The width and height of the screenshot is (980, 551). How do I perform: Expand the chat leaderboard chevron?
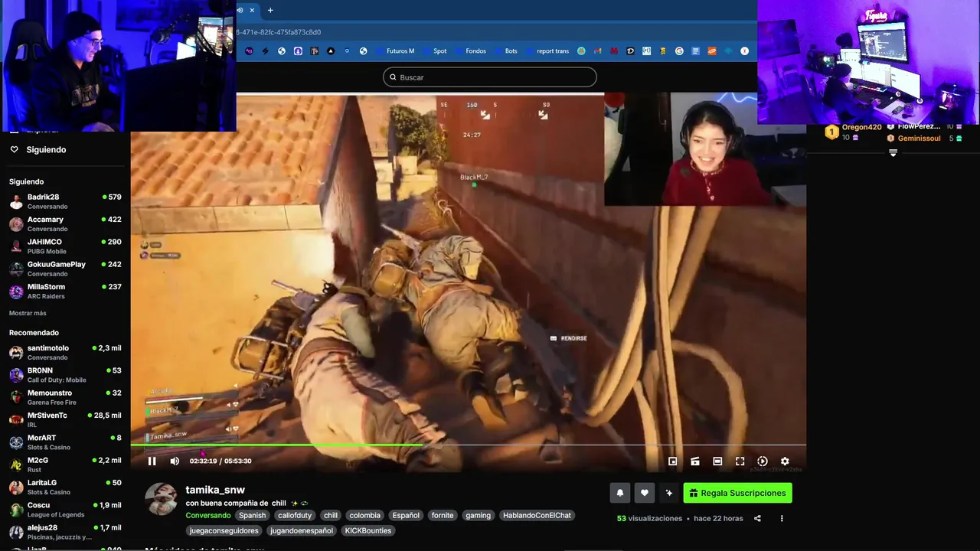click(893, 153)
